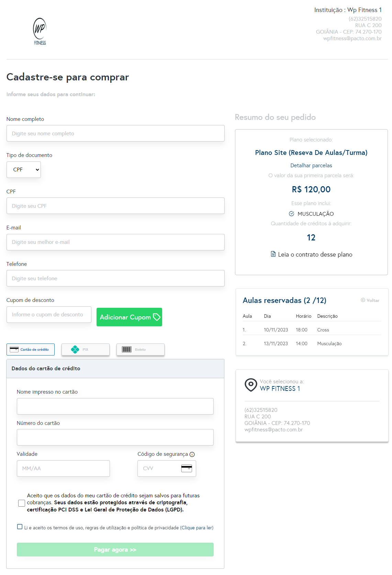Click Voltar in Aulas reservadas

click(x=370, y=300)
